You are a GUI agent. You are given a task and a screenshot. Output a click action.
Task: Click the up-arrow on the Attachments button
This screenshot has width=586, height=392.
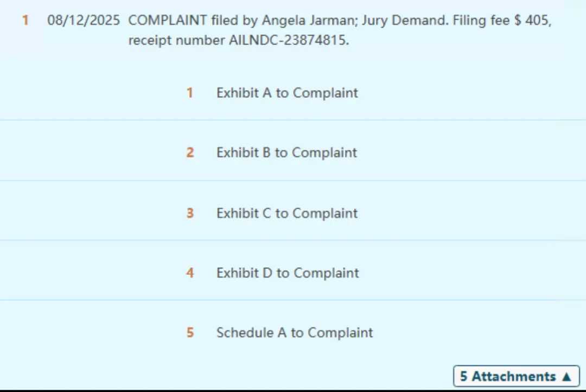(x=566, y=376)
